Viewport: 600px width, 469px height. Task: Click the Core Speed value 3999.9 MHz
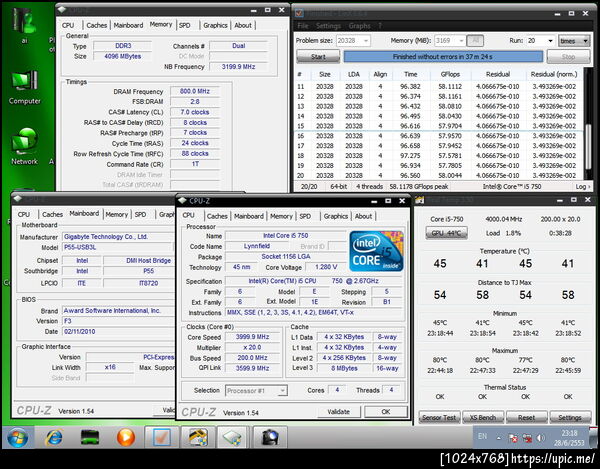click(x=252, y=337)
